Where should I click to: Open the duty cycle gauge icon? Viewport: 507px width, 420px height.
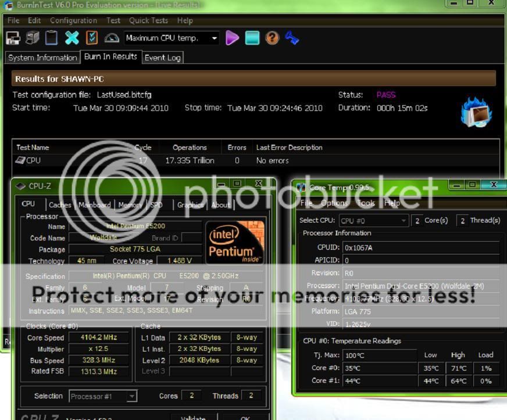112,38
